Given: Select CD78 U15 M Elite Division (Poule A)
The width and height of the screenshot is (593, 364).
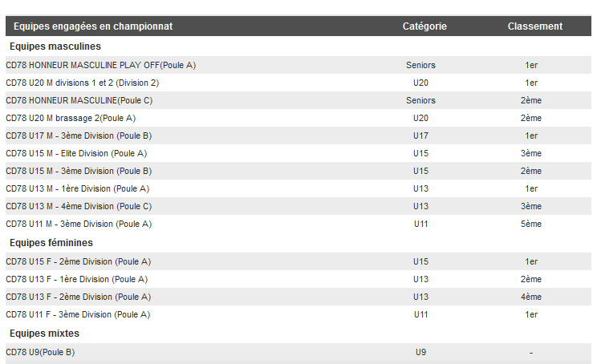Looking at the screenshot, I should 76,153.
